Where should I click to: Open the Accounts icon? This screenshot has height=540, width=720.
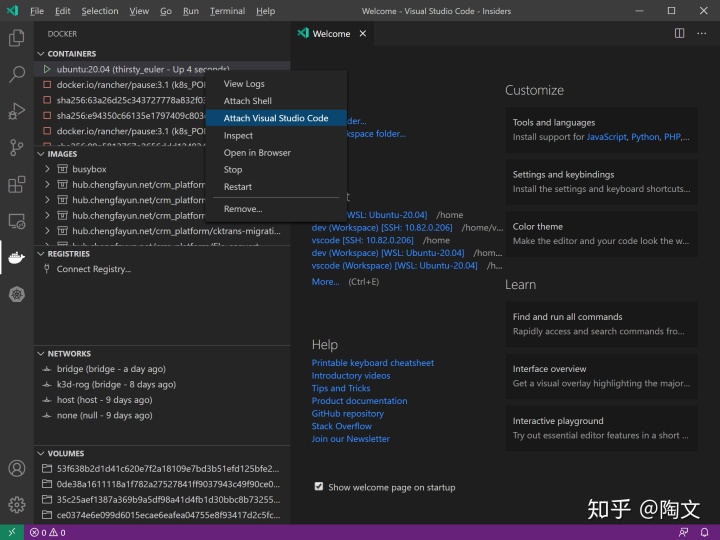click(x=17, y=468)
